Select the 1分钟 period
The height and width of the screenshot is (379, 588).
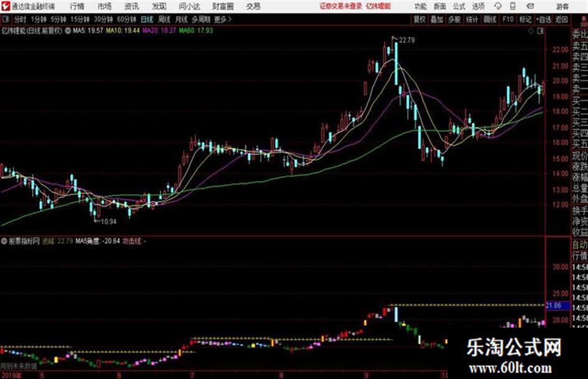coord(39,19)
